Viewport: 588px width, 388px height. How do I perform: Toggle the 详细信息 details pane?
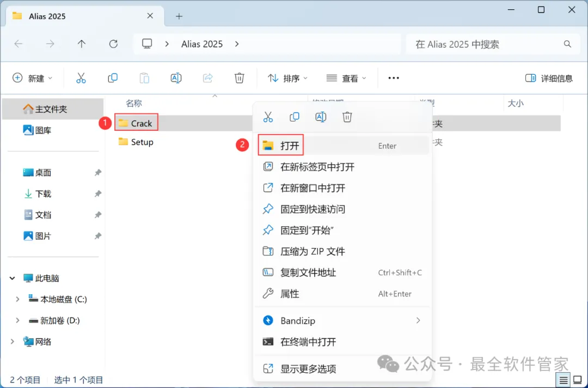[549, 78]
